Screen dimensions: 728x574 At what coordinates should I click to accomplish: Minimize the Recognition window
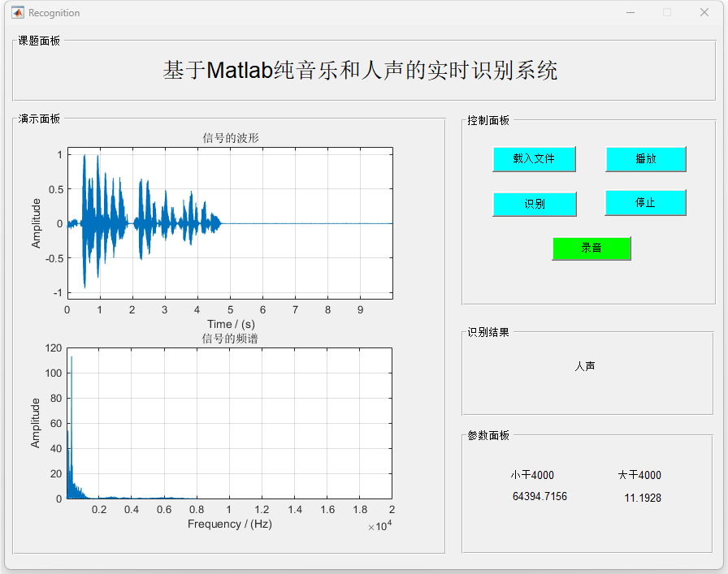point(630,12)
